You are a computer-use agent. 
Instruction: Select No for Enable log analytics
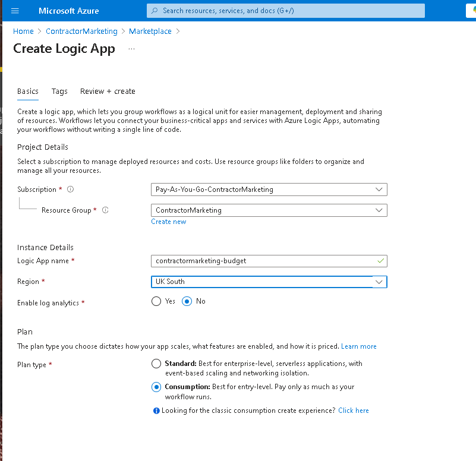click(x=187, y=301)
